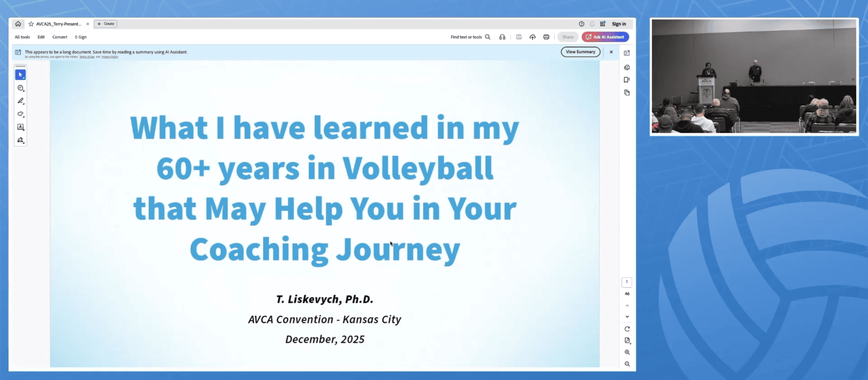Open the page thumbnails panel icon
868x380 pixels.
(x=627, y=93)
